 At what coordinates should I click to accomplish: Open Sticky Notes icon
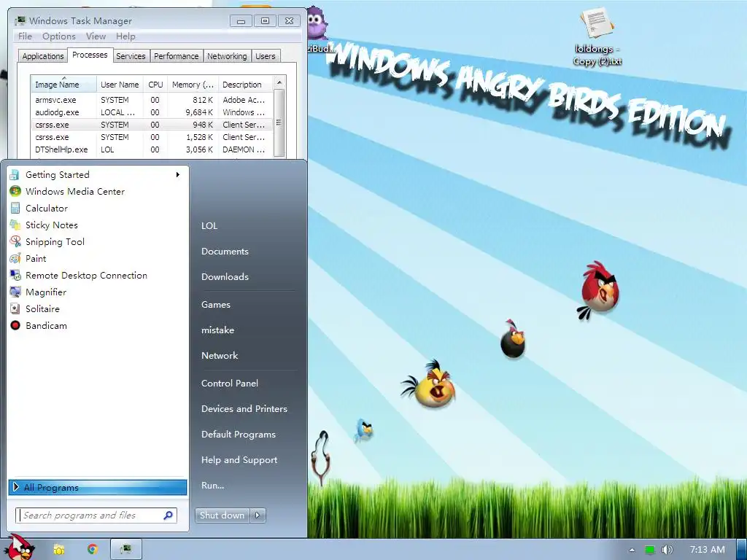coord(15,225)
